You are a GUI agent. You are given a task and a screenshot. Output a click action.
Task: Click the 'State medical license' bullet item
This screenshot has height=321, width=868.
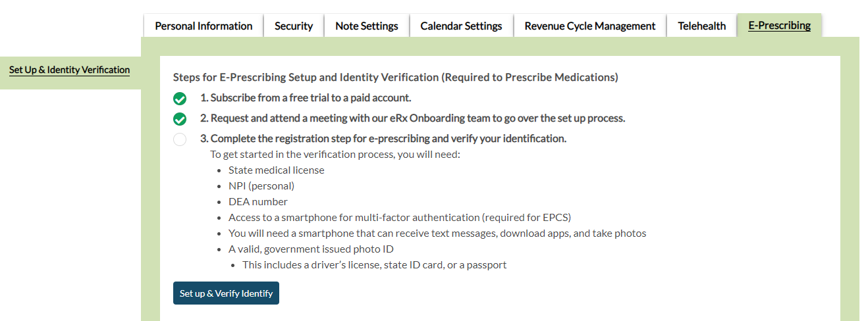[x=277, y=170]
